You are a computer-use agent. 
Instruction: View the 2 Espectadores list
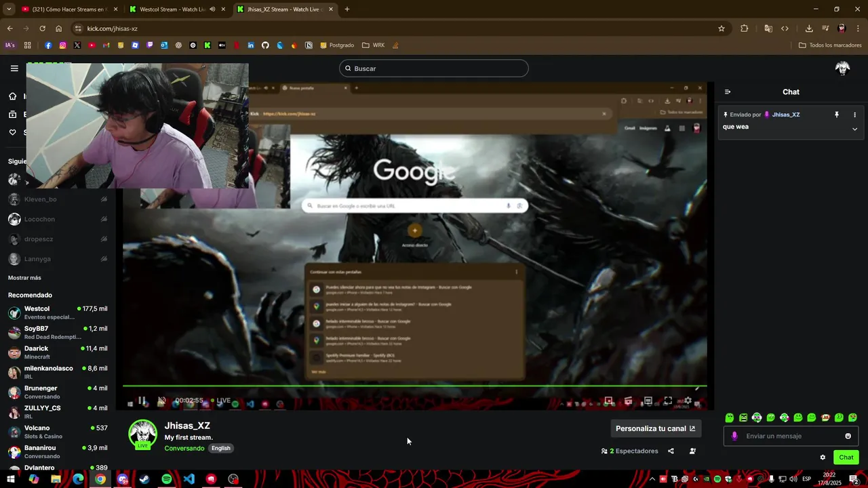click(630, 451)
